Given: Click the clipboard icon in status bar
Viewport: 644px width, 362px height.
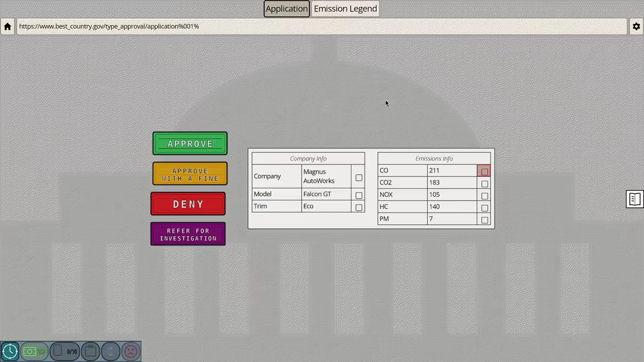Looking at the screenshot, I should pyautogui.click(x=90, y=351).
